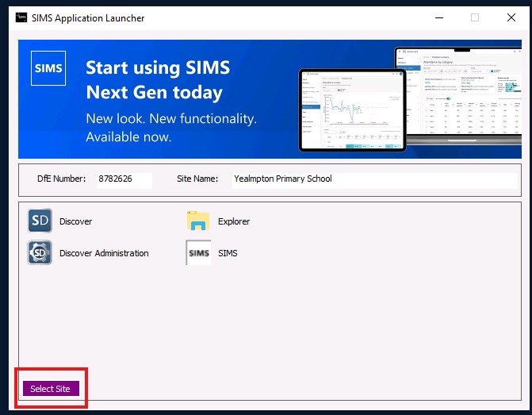Minimize the SIMS Application Launcher window
The image size is (532, 415).
click(439, 17)
